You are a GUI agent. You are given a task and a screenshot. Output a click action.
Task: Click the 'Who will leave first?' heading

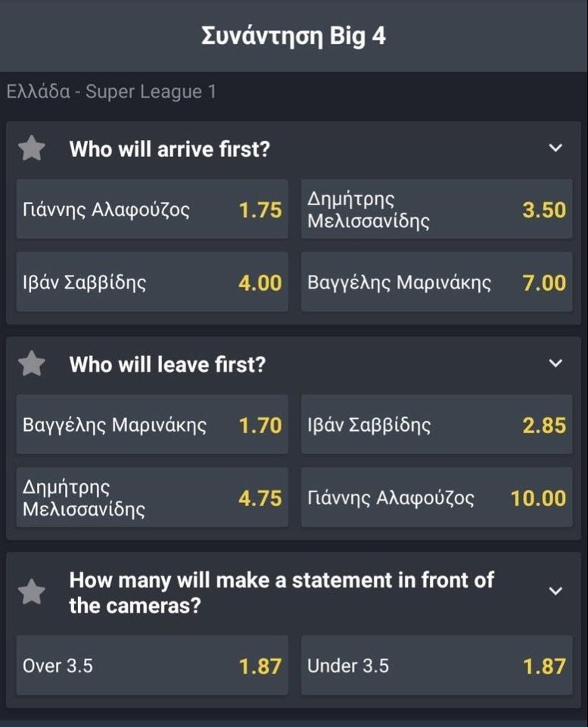(167, 365)
